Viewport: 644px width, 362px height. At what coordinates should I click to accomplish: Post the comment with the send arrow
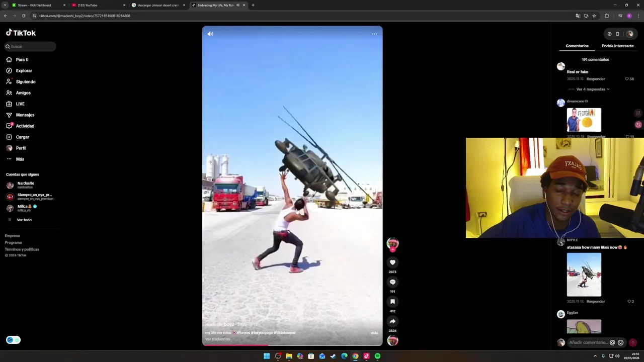(x=633, y=342)
